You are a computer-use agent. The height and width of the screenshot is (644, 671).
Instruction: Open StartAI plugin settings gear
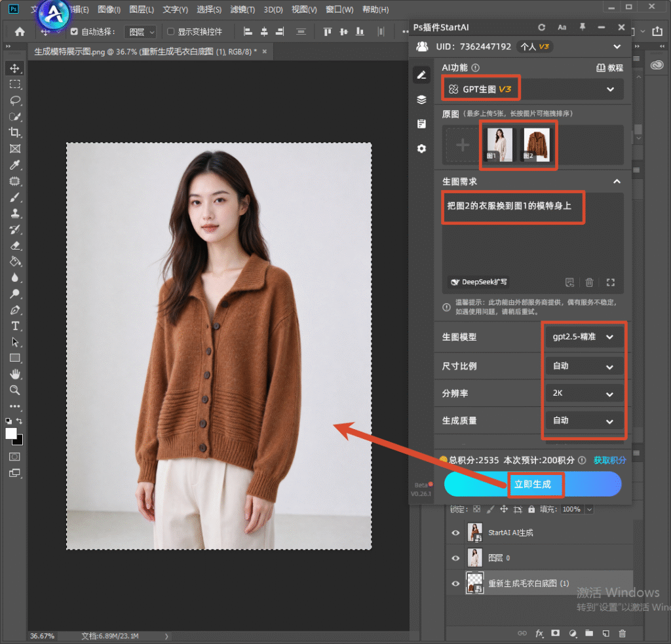coord(421,149)
